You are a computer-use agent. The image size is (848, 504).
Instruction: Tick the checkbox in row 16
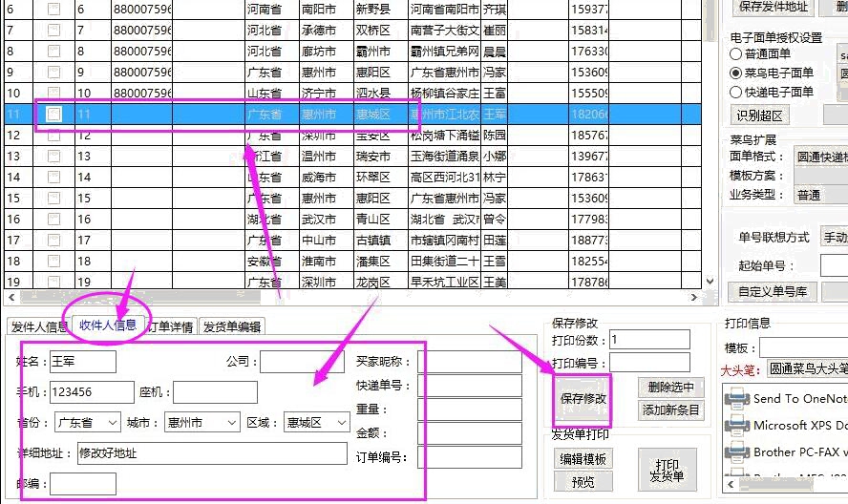point(53,219)
